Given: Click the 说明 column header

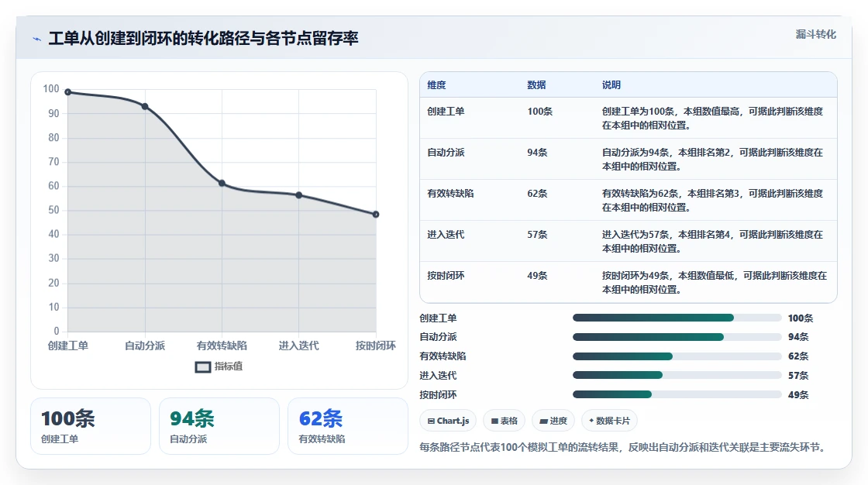Looking at the screenshot, I should [611, 85].
